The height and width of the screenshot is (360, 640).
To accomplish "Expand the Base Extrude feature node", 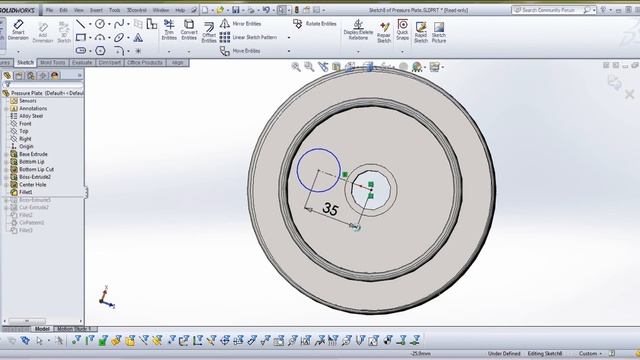I will (x=6, y=154).
